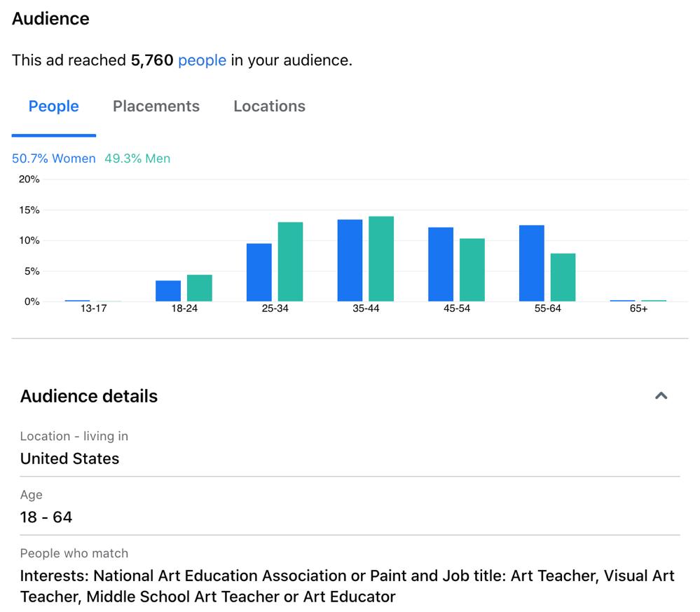Click the United States location value
Viewport: 700px width, 612px height.
pyautogui.click(x=69, y=458)
